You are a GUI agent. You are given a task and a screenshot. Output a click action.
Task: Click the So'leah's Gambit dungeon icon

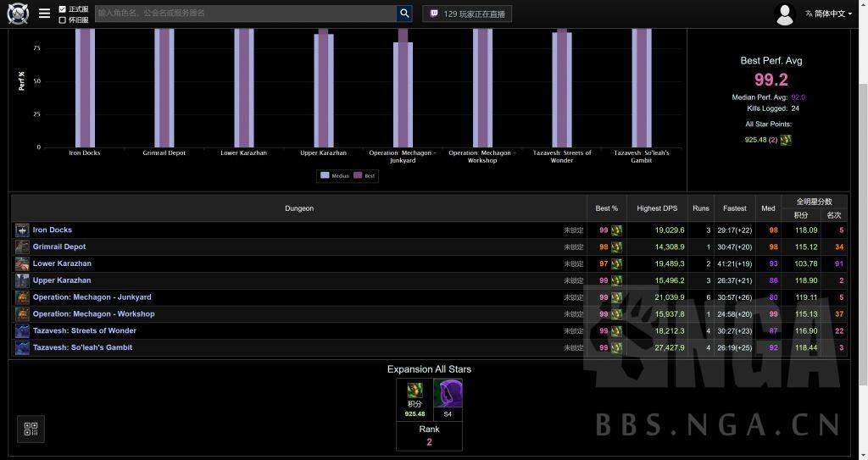tap(22, 347)
